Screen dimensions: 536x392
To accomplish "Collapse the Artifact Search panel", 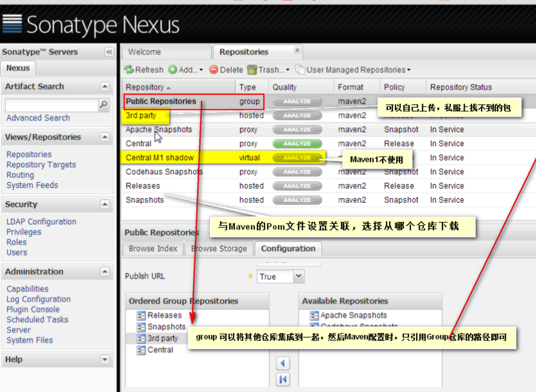I will pos(104,87).
